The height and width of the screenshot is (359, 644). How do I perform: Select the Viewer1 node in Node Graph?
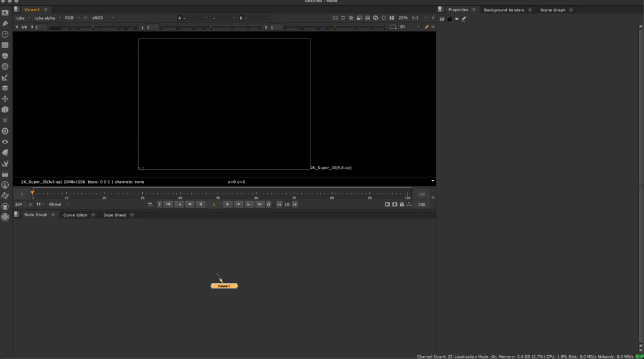point(225,286)
